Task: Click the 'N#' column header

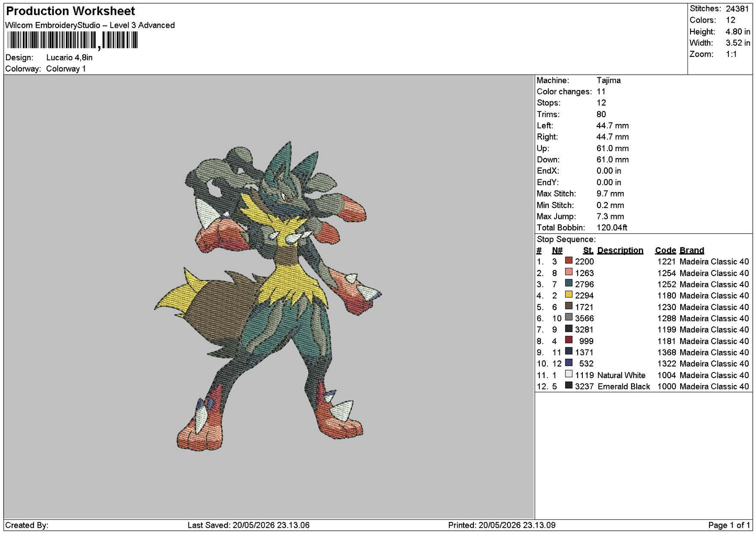Action: point(557,250)
